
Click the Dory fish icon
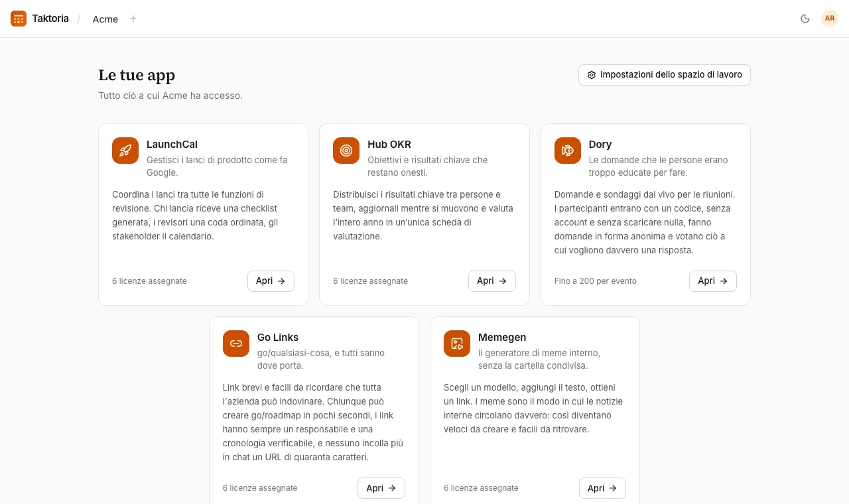click(x=568, y=151)
